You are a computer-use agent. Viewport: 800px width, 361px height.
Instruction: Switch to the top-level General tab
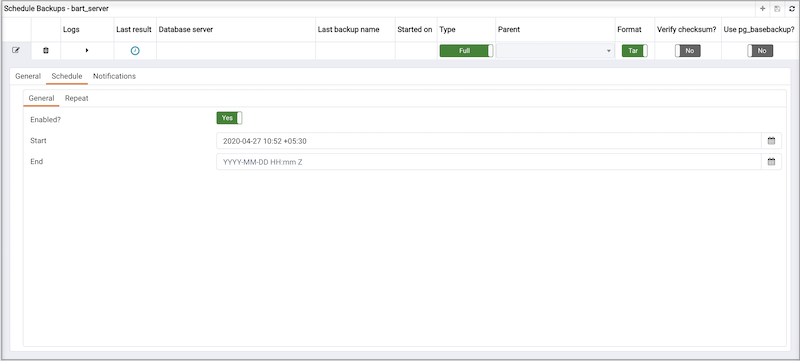click(28, 76)
